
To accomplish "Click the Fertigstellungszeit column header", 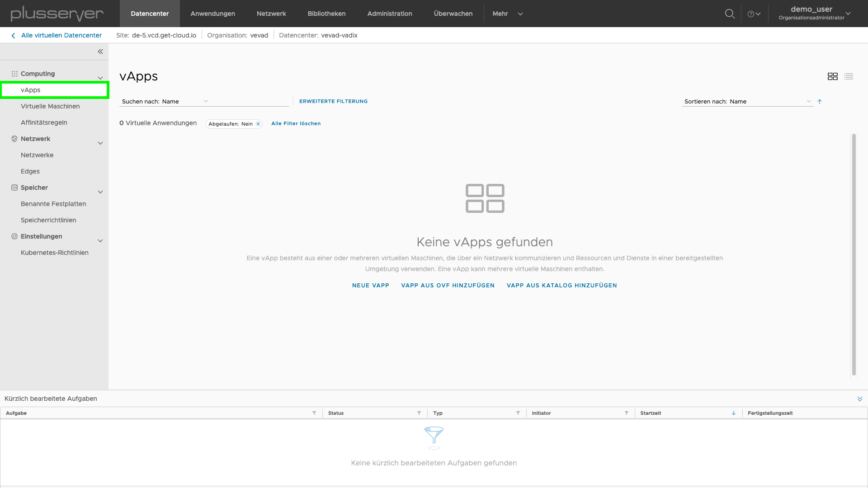I will tap(770, 413).
